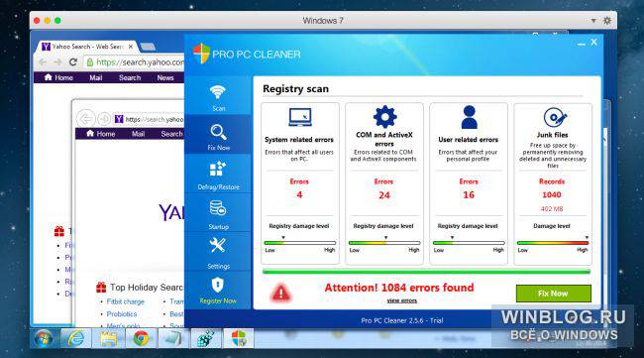
Task: Open Mail in Chrome's Yahoo navigation bar
Action: point(96,77)
